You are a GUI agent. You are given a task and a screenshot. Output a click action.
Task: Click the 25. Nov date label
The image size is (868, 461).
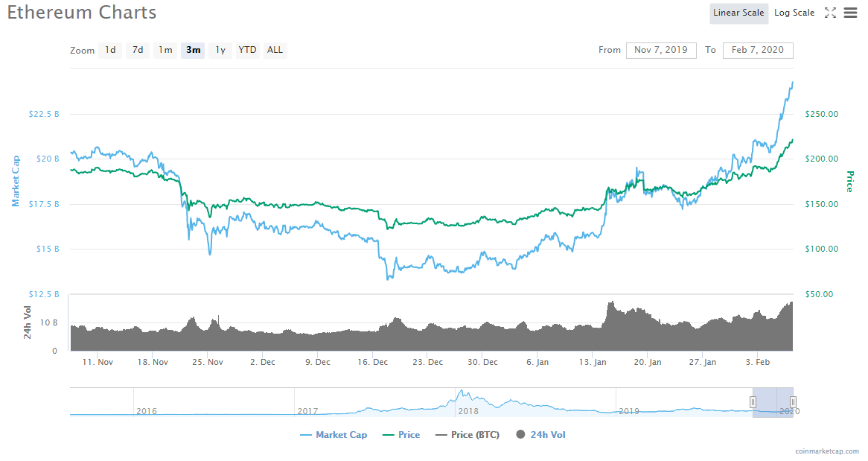click(208, 363)
